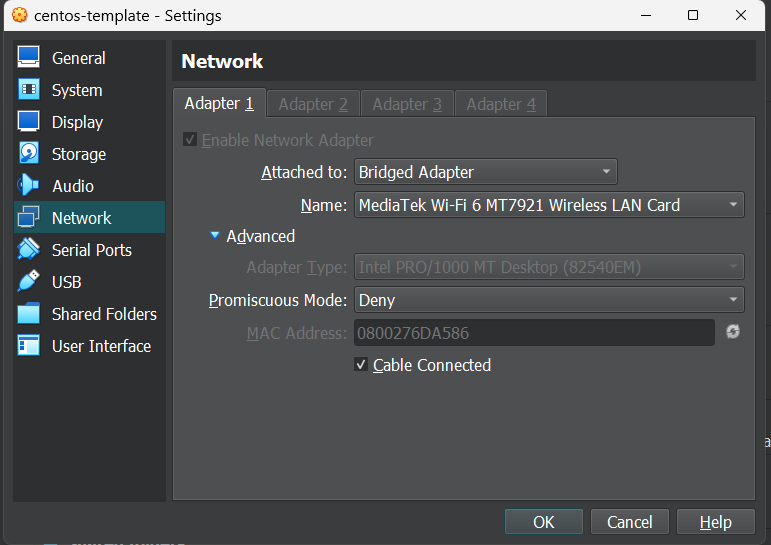Open the Storage disk icon
This screenshot has width=771, height=545.
[x=29, y=154]
